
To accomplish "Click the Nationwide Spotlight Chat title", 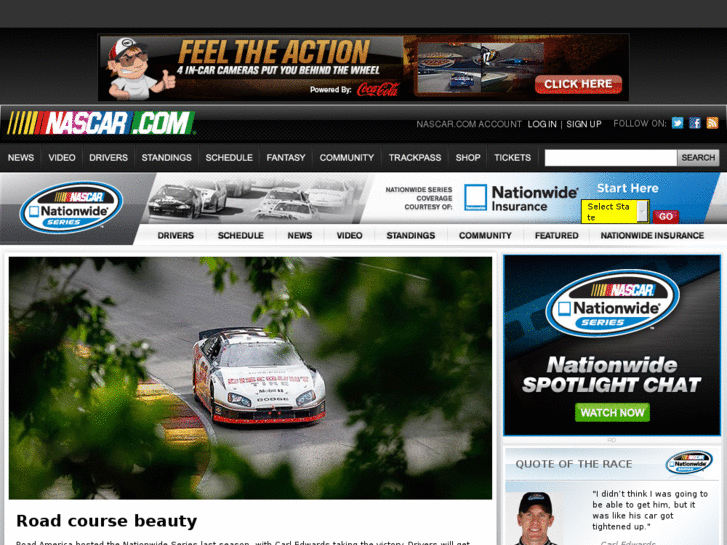I will (612, 375).
